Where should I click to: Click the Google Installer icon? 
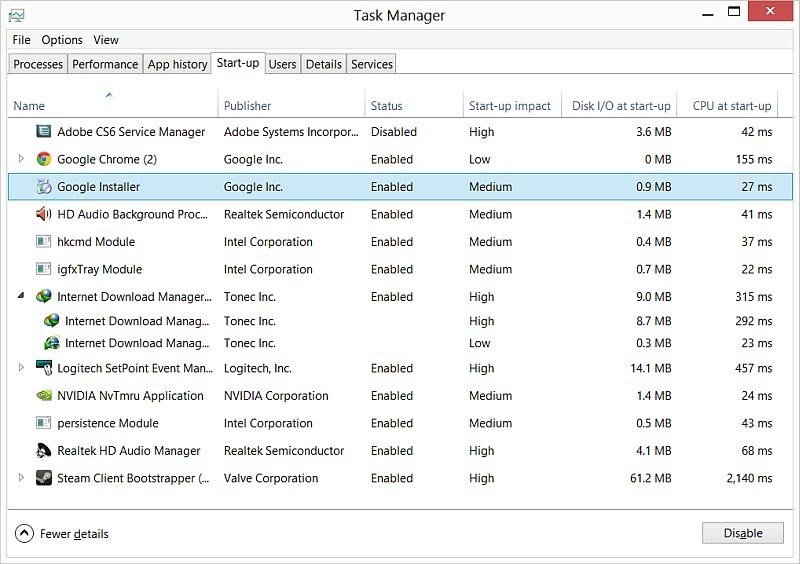(x=44, y=187)
